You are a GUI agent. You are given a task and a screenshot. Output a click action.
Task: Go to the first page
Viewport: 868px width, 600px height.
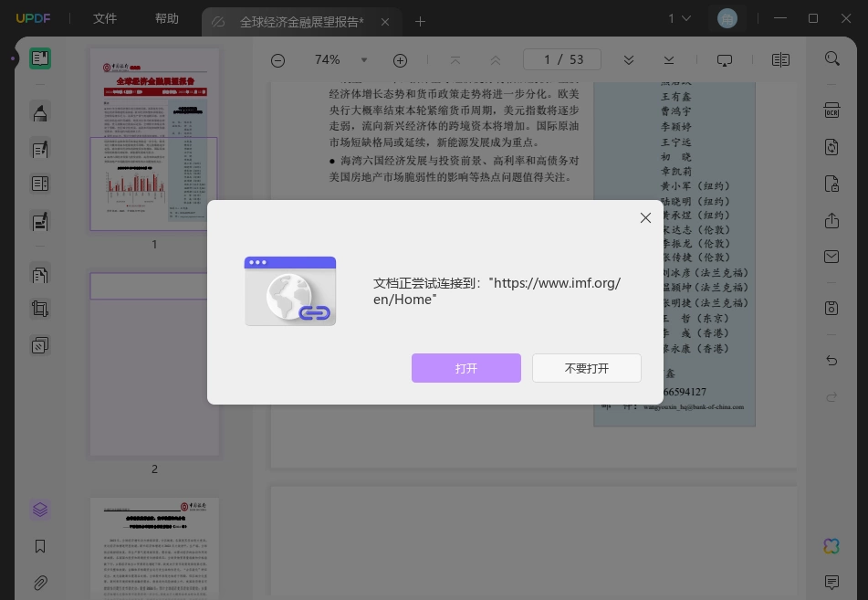(x=455, y=60)
